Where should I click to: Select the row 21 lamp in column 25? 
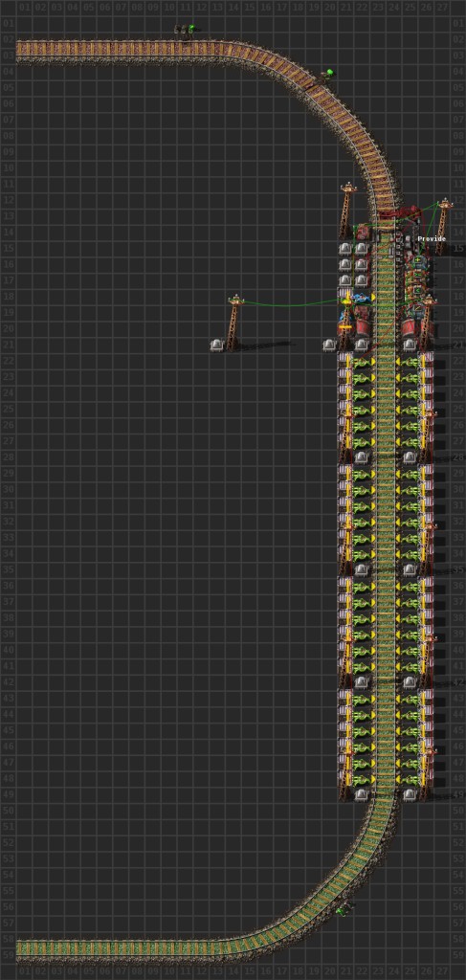click(410, 345)
